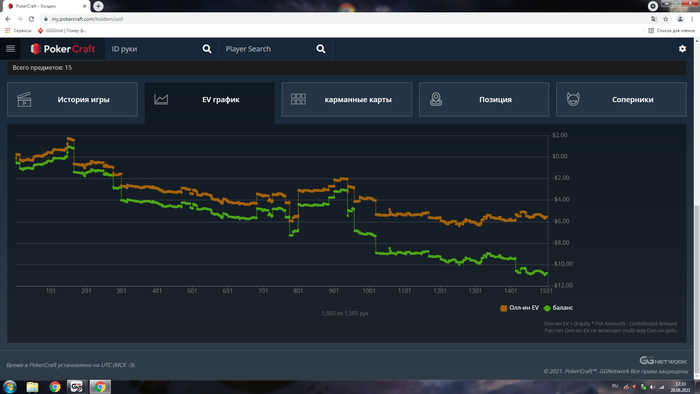
Task: Click the address bar URL
Action: 87,19
